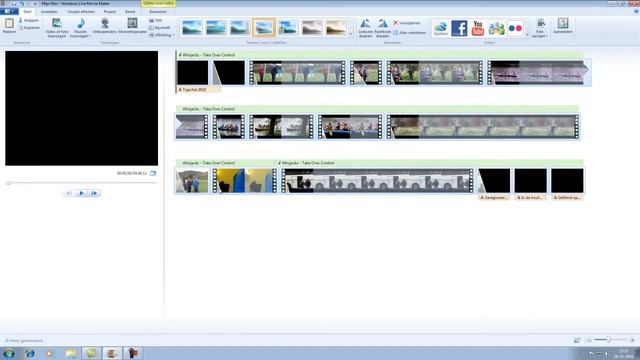Click the Save icon in title bar
The width and height of the screenshot is (640, 360).
click(14, 3)
